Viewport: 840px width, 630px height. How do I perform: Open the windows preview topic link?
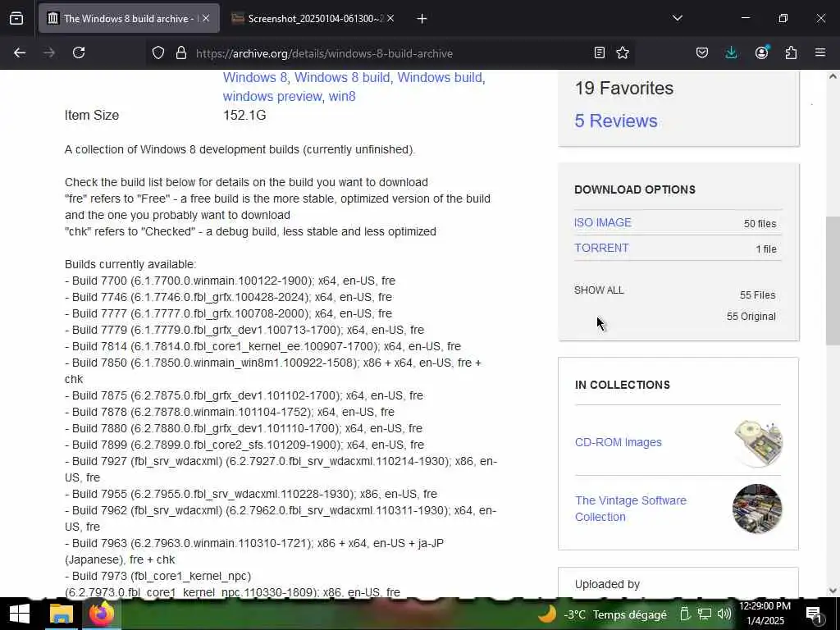point(272,97)
